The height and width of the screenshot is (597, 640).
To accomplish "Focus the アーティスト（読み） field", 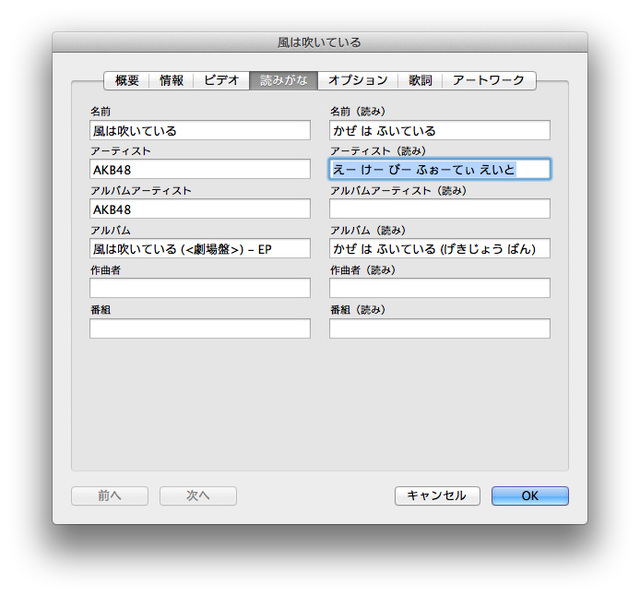I will (x=440, y=169).
